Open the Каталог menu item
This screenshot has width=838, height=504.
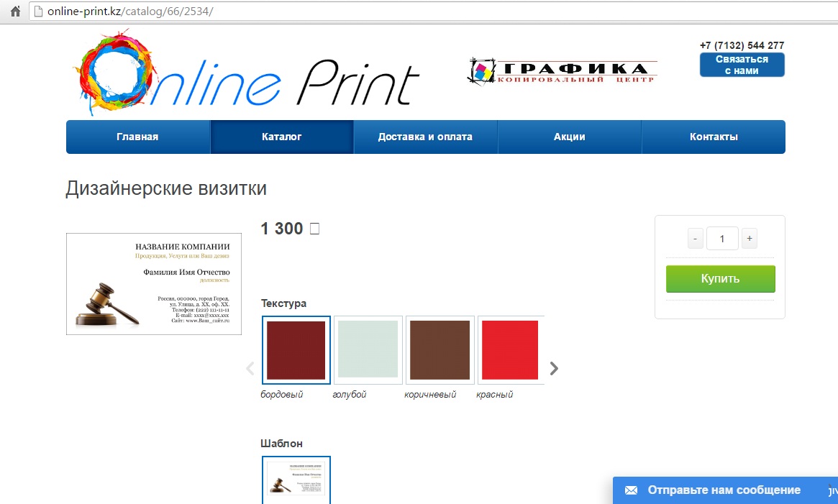tap(282, 137)
